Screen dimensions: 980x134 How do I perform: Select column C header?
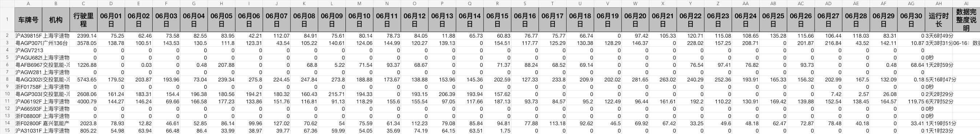pos(83,3)
